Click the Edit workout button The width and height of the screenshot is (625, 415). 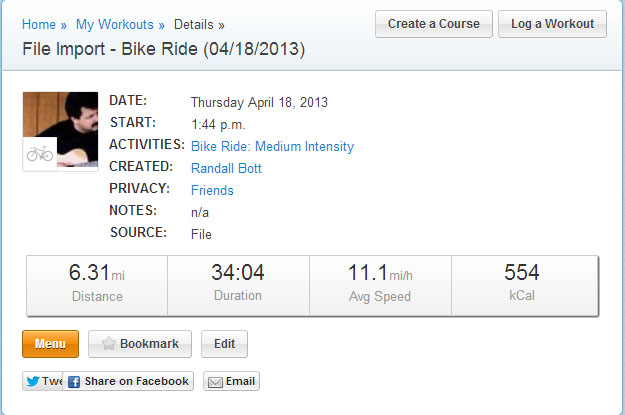pos(224,344)
